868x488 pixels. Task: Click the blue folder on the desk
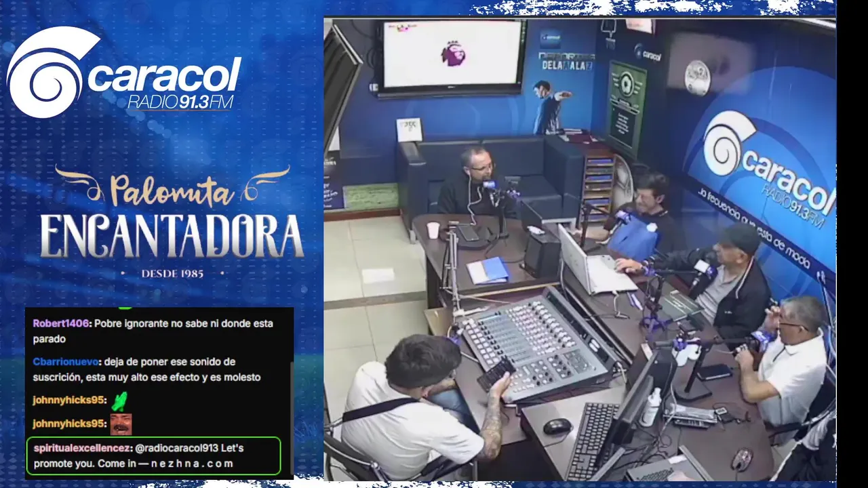click(x=488, y=271)
